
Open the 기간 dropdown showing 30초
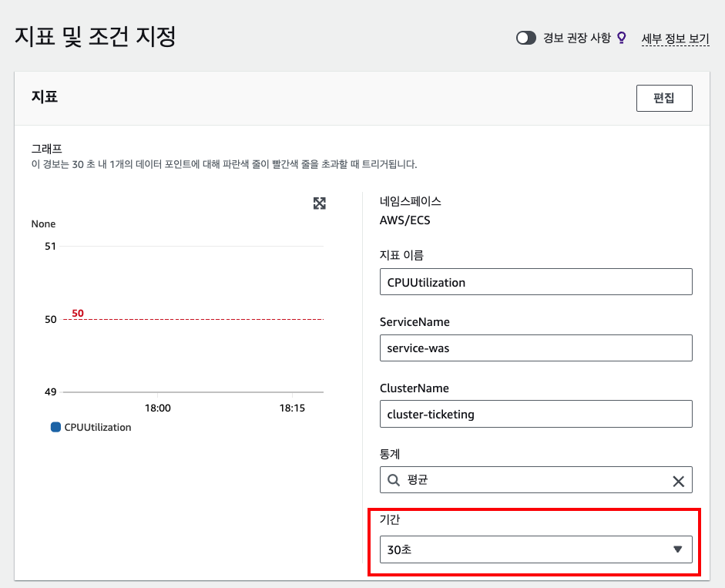[x=536, y=549]
